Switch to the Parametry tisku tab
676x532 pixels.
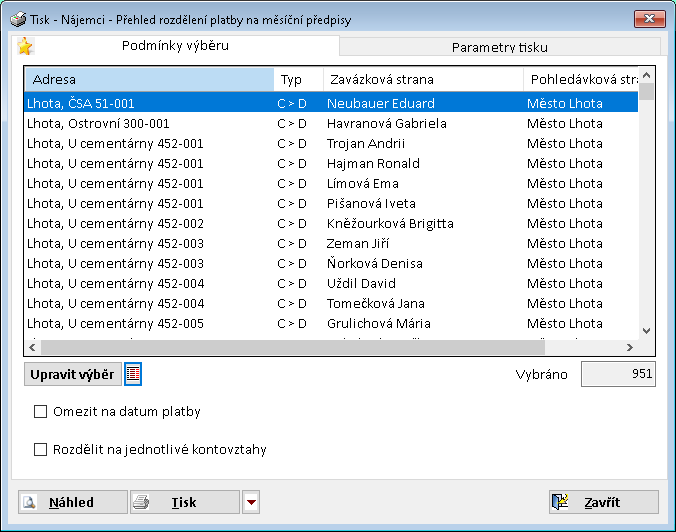499,47
